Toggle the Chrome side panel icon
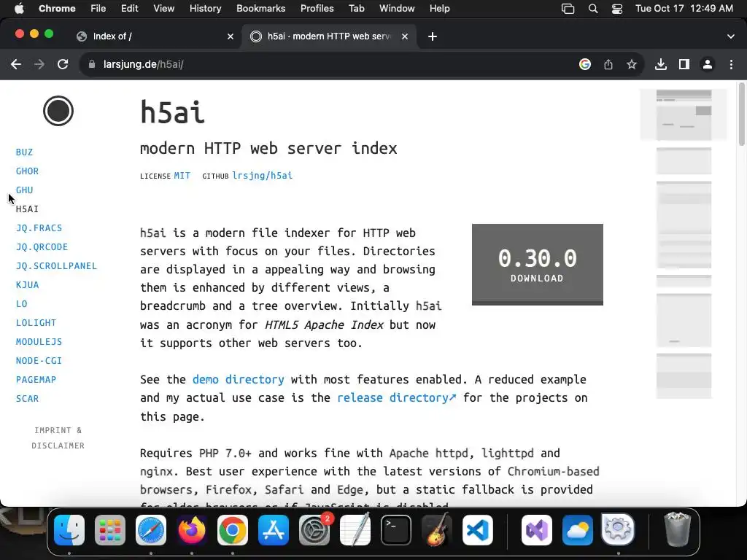Image resolution: width=747 pixels, height=560 pixels. coord(684,64)
